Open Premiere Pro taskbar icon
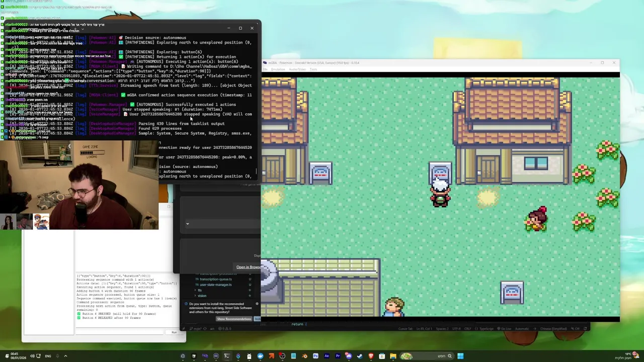Image resolution: width=644 pixels, height=362 pixels. (338, 356)
